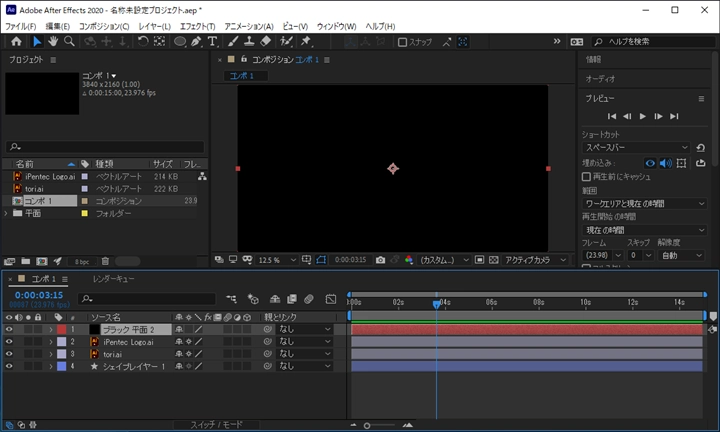Image resolution: width=720 pixels, height=432 pixels.
Task: Enable the スナップ snap checkbox
Action: [x=402, y=42]
